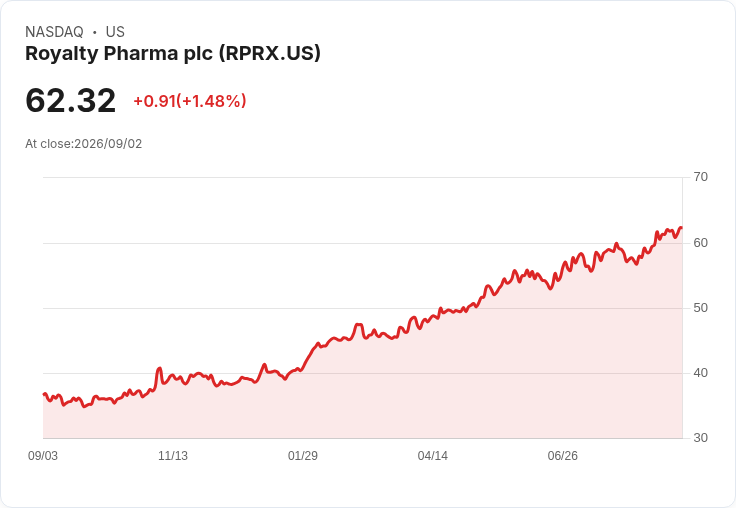Click the 09/03 date label on x-axis
The height and width of the screenshot is (508, 736).
click(x=43, y=456)
